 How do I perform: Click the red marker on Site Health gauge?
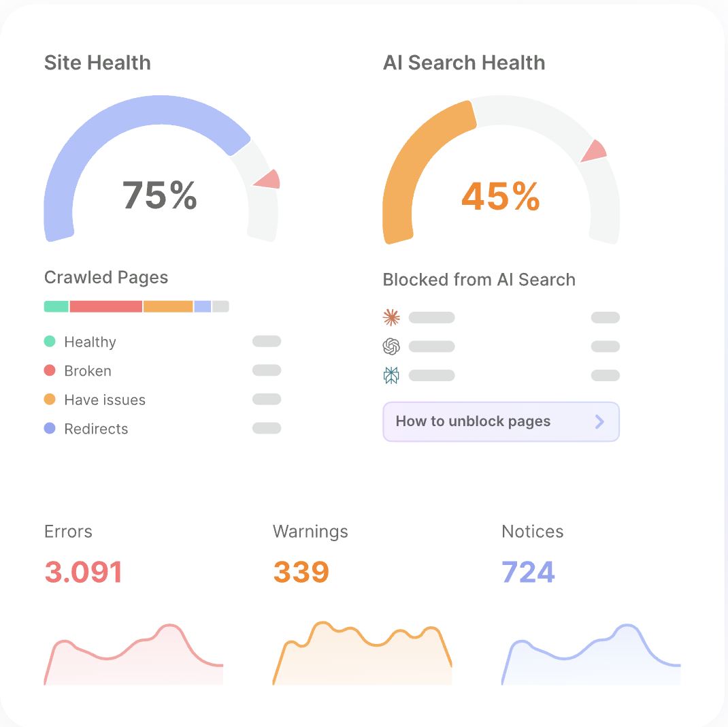269,180
